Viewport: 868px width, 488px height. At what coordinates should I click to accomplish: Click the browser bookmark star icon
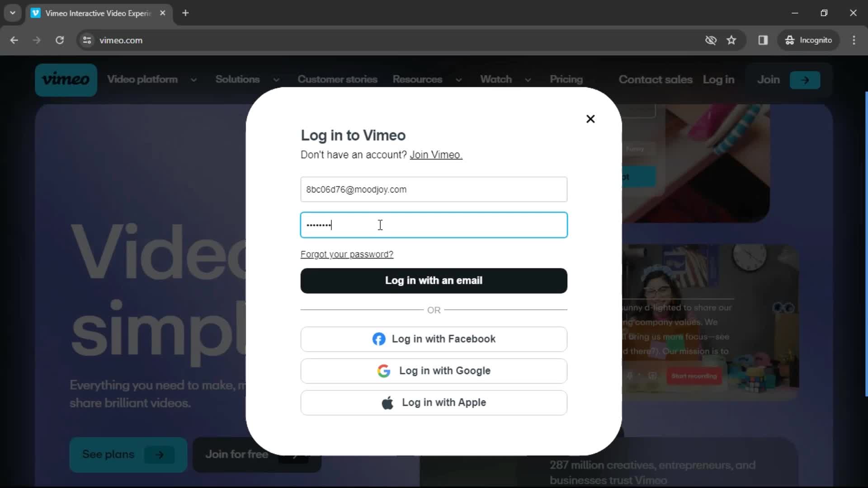click(x=733, y=40)
